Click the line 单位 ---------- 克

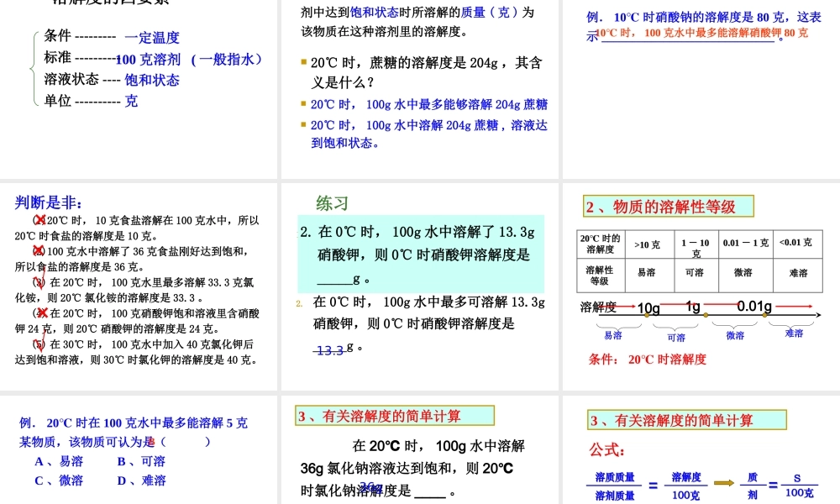(91, 101)
